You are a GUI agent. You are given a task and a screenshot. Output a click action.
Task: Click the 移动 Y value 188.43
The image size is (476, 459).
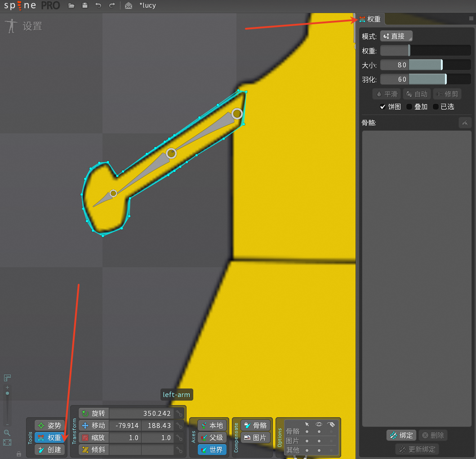point(158,425)
